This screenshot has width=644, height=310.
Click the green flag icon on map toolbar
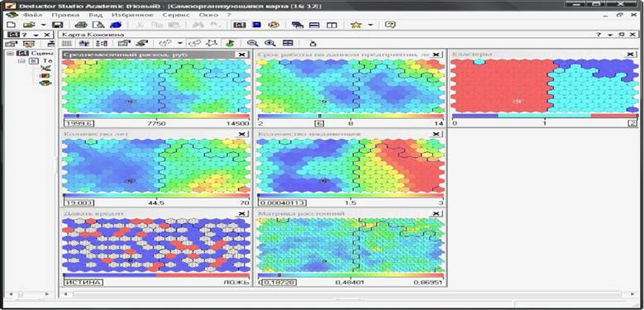point(231,43)
